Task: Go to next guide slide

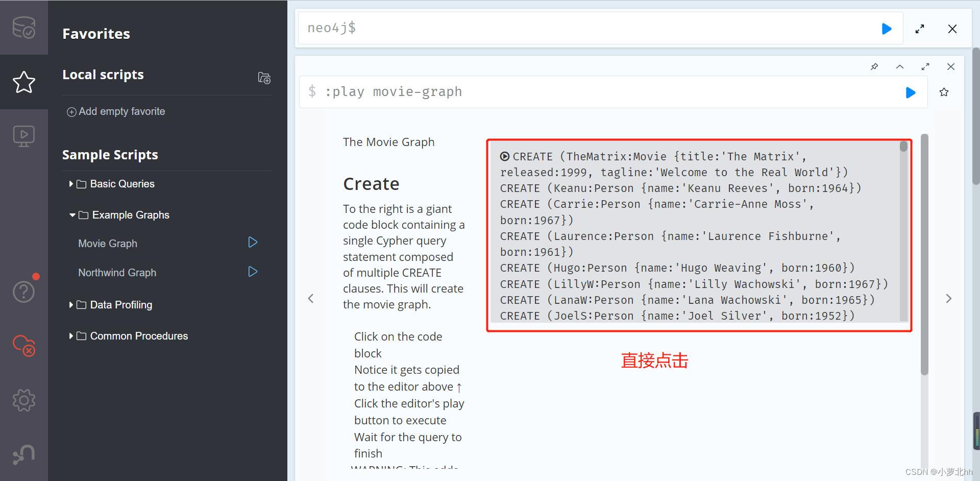Action: 948,298
